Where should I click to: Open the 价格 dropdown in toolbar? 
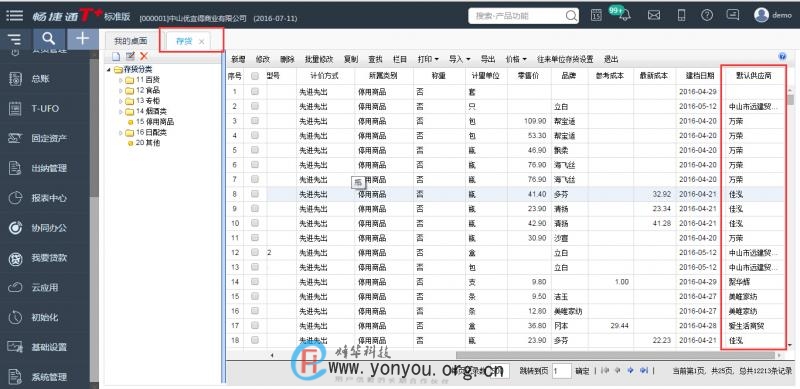click(x=516, y=59)
